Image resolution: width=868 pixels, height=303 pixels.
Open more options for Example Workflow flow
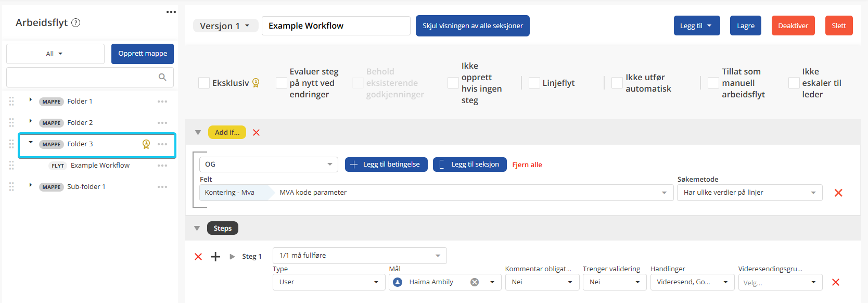pos(162,166)
